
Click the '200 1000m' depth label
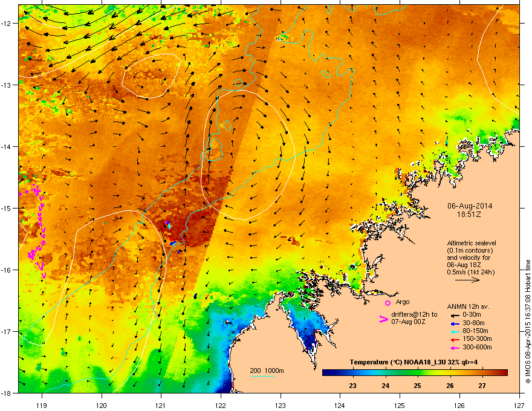point(267,371)
